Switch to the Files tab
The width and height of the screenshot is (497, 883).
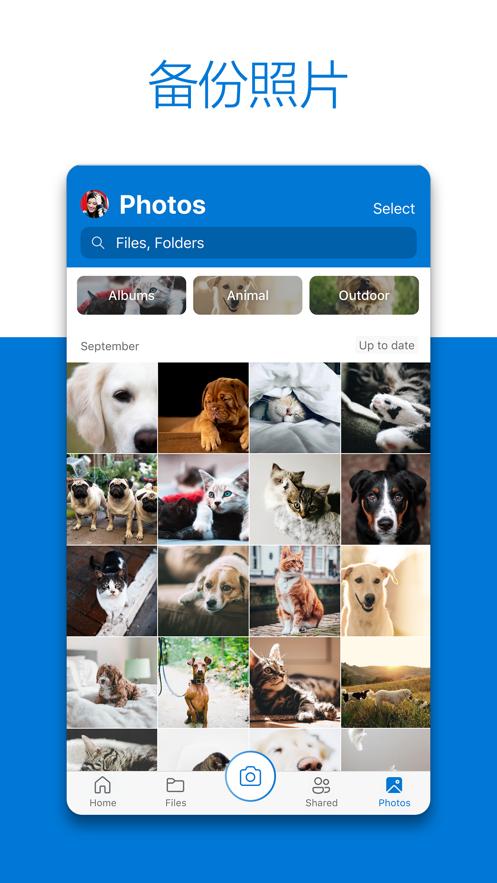coord(176,791)
